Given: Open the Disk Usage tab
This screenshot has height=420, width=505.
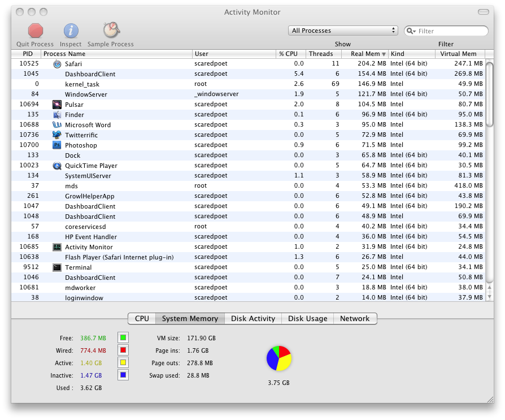Looking at the screenshot, I should [x=307, y=318].
